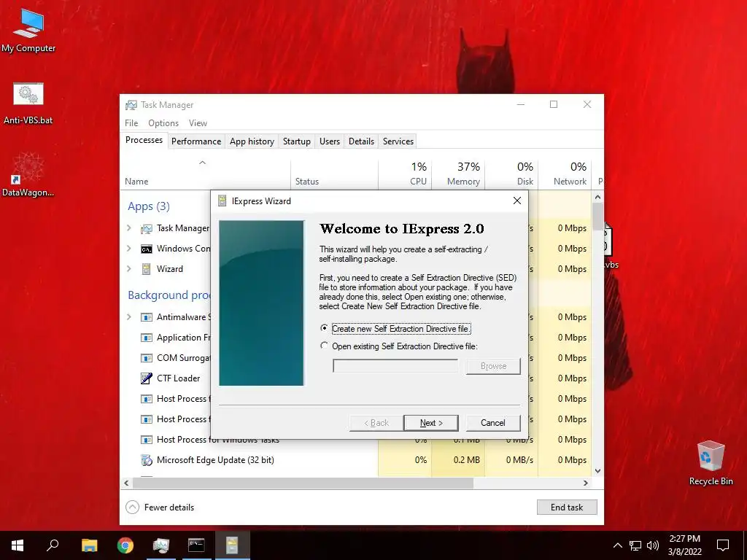Screen dimensions: 747x560
Task: Click the Status column header
Action: click(334, 174)
